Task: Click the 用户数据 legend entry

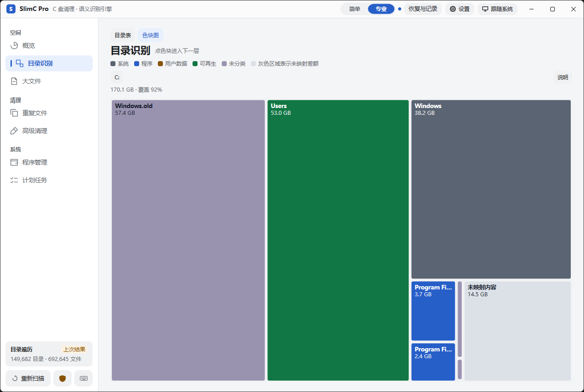Action: click(x=172, y=64)
